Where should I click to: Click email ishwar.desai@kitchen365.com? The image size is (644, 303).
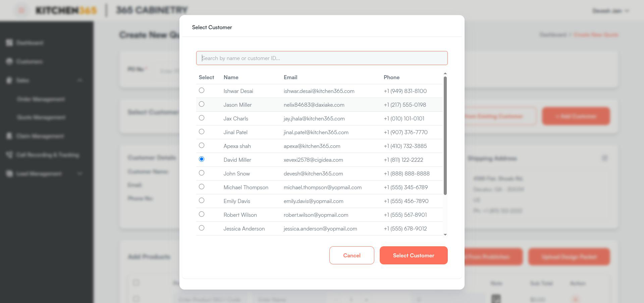click(x=319, y=91)
